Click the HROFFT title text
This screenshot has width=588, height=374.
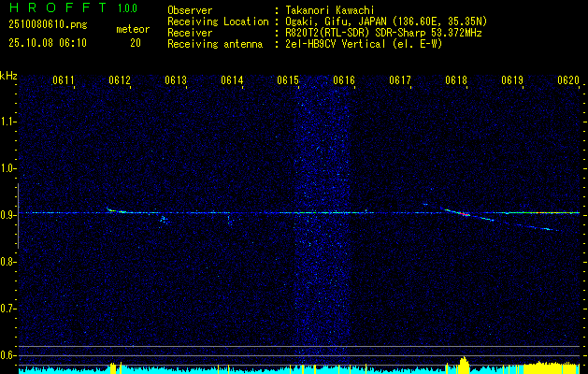60,7
